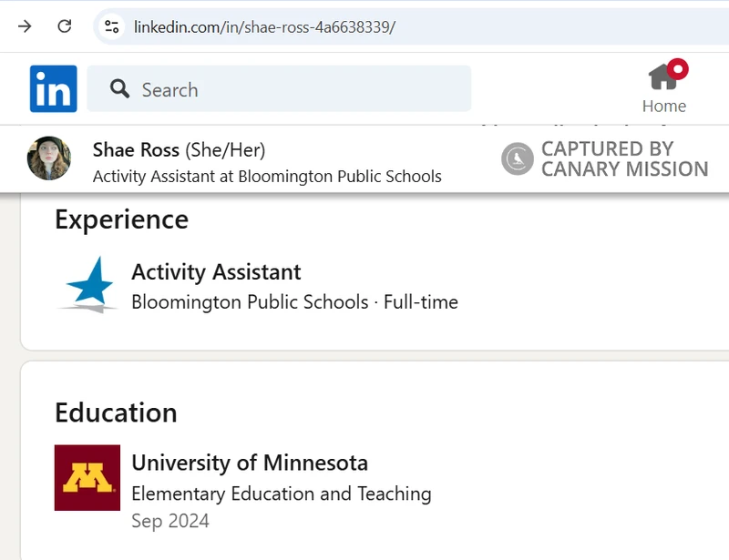Click the browser forward arrow
The width and height of the screenshot is (729, 560).
pos(25,26)
